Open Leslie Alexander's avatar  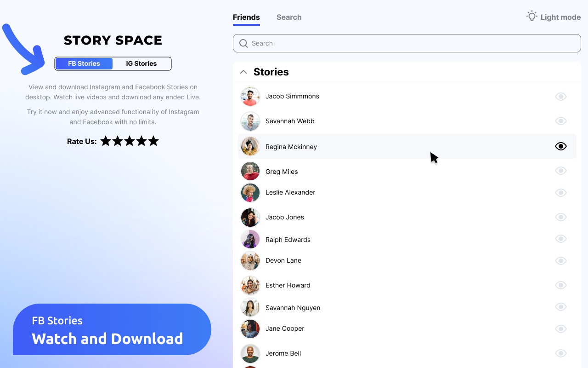click(x=250, y=193)
